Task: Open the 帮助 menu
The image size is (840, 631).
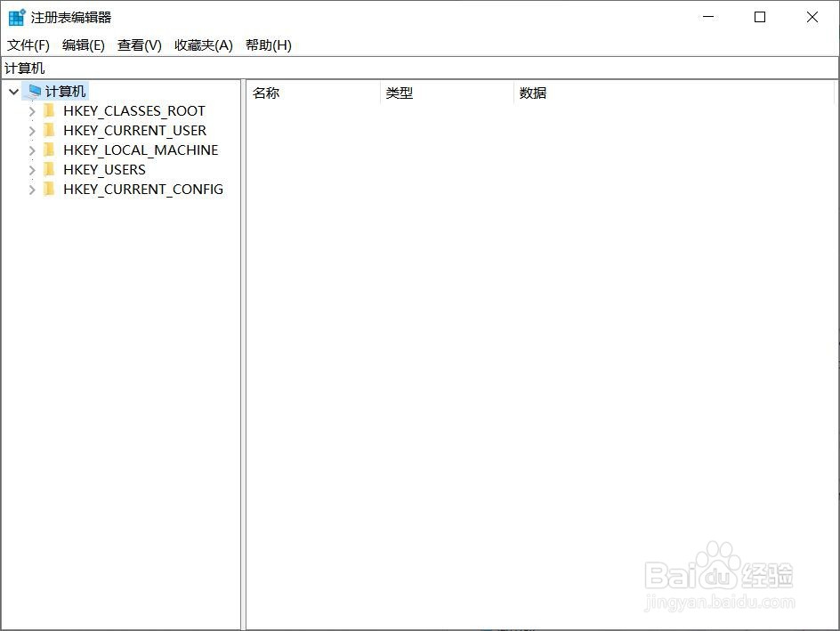Action: (x=268, y=44)
